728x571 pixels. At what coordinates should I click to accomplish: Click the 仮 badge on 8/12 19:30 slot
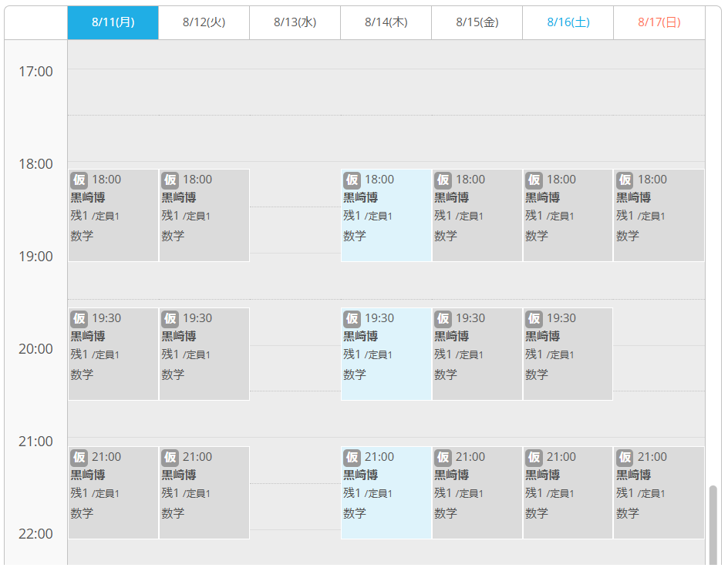(x=170, y=319)
